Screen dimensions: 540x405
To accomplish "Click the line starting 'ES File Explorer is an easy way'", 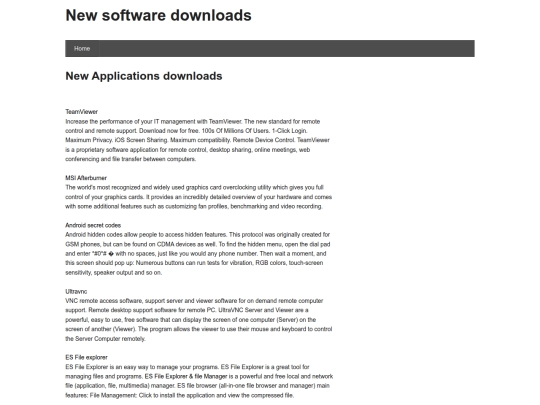I will click(187, 367).
